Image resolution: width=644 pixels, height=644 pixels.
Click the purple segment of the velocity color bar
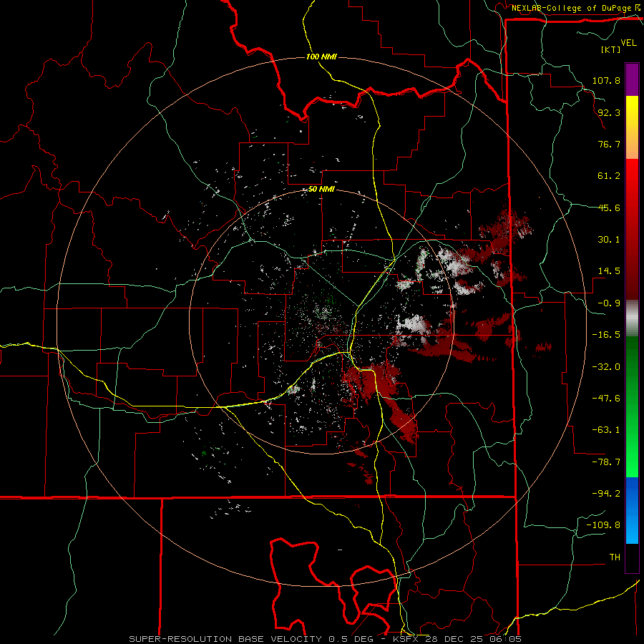[632, 79]
